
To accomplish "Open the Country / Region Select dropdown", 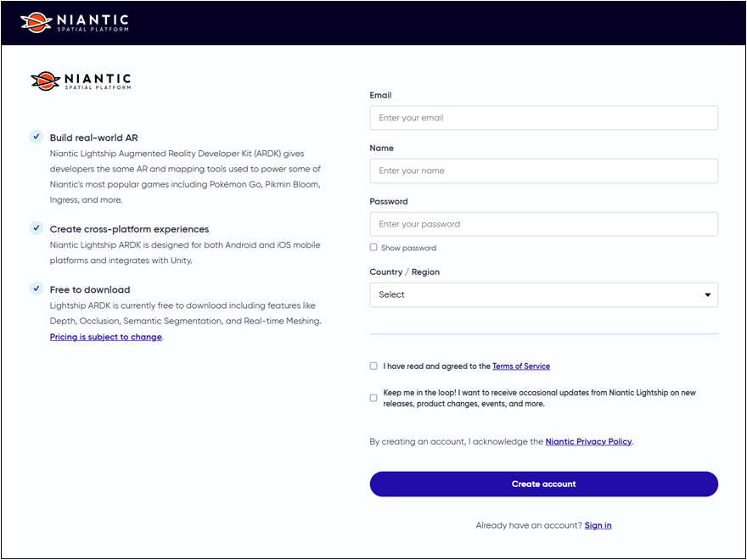I will (x=543, y=294).
